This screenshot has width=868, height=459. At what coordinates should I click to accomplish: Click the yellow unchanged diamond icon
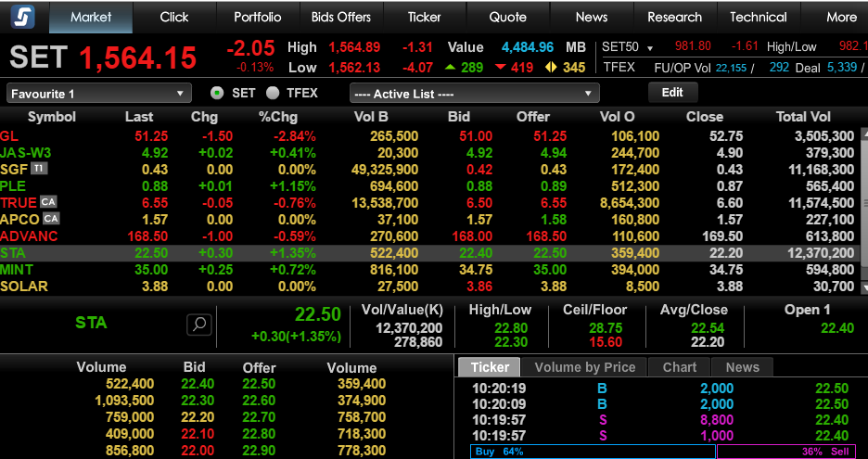coord(550,68)
